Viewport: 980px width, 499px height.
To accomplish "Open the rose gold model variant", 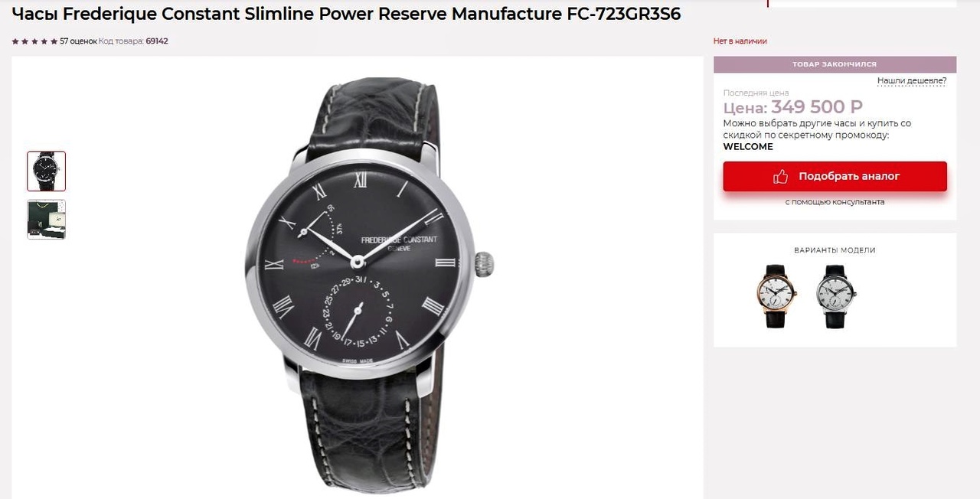I will pos(777,295).
